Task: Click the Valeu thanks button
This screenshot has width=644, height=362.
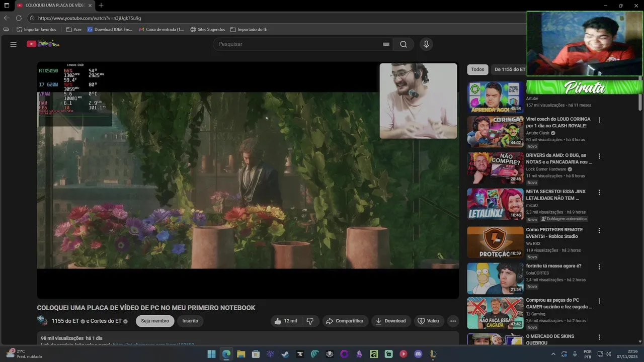Action: [x=428, y=321]
